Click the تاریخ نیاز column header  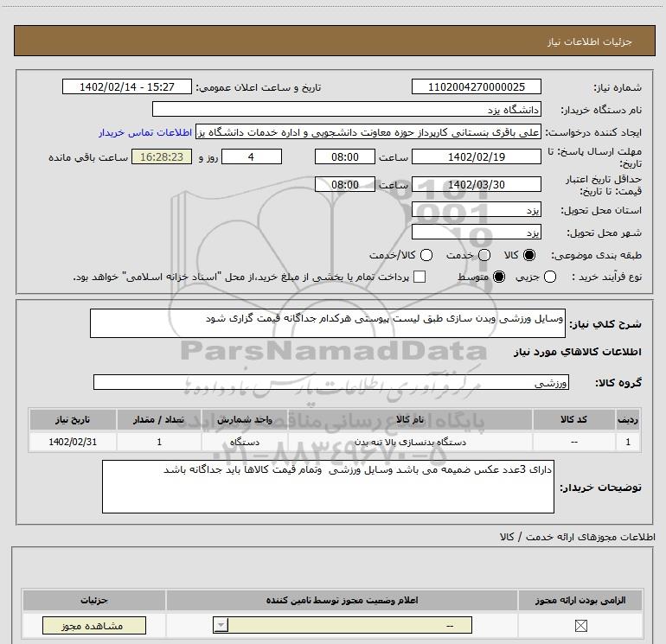pos(73,420)
